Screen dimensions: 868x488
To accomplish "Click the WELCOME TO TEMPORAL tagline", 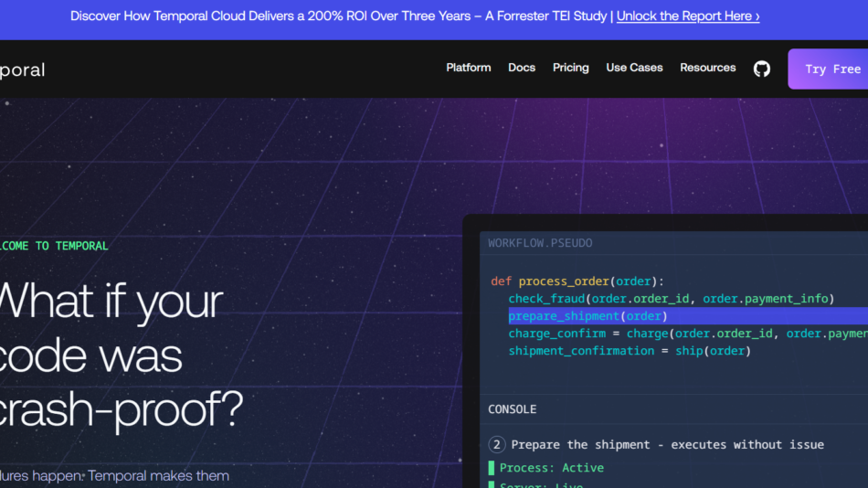I will tap(53, 246).
